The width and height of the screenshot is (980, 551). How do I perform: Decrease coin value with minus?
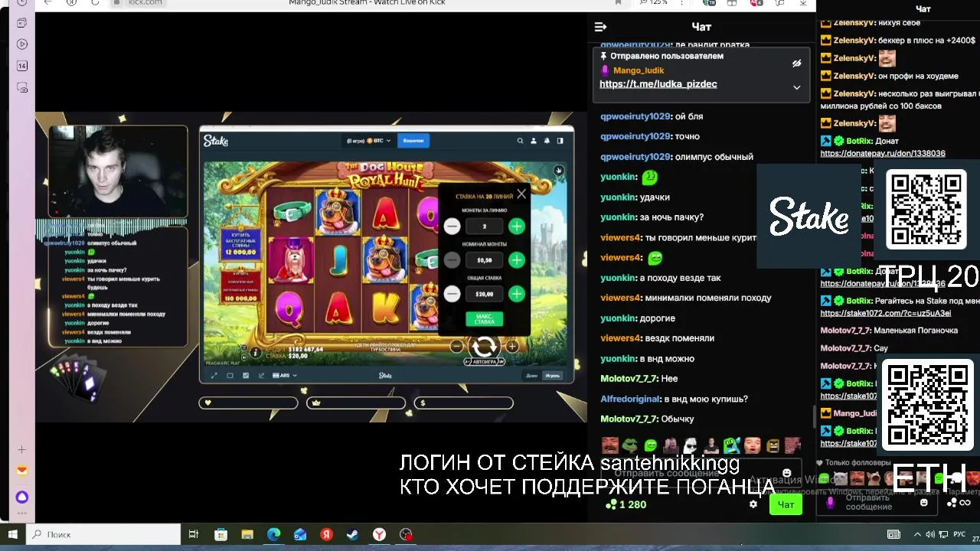coord(452,260)
